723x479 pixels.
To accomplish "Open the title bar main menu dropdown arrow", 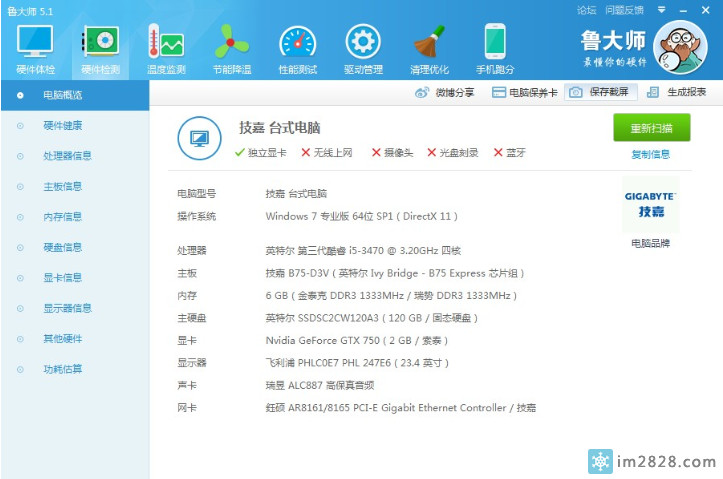I will (x=661, y=9).
